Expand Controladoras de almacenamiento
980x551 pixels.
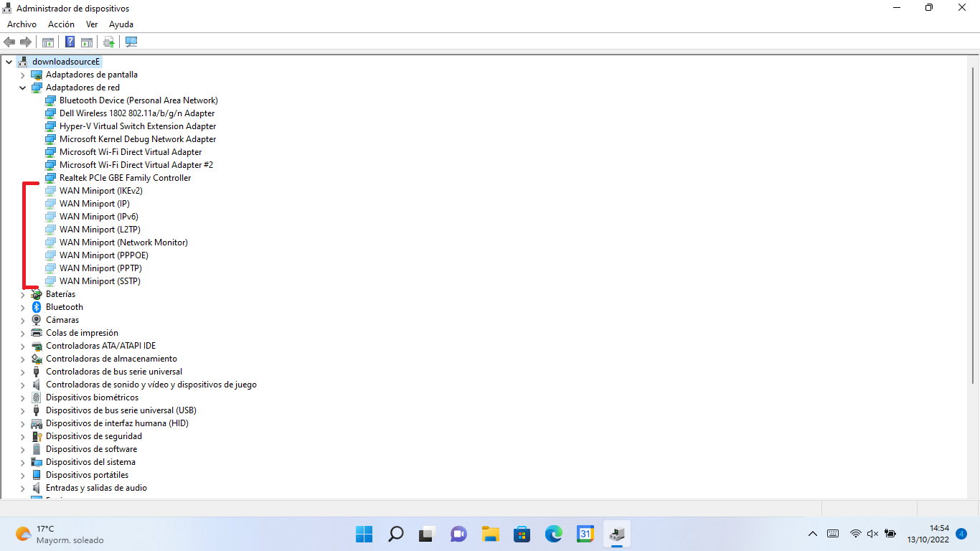point(22,359)
